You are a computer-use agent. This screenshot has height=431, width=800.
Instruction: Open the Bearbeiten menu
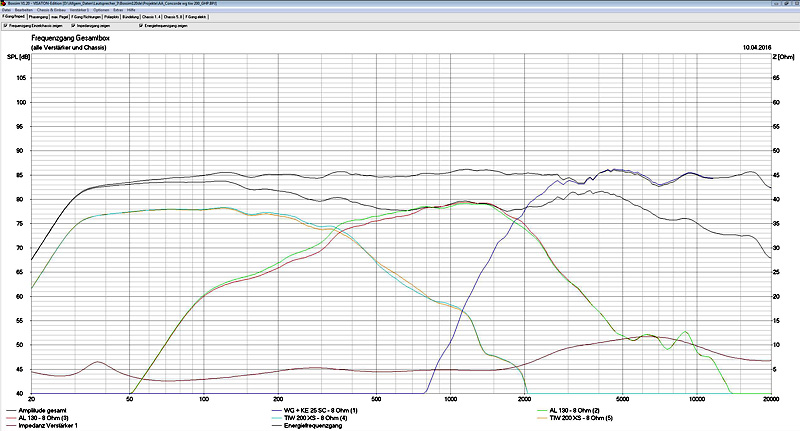pos(25,11)
